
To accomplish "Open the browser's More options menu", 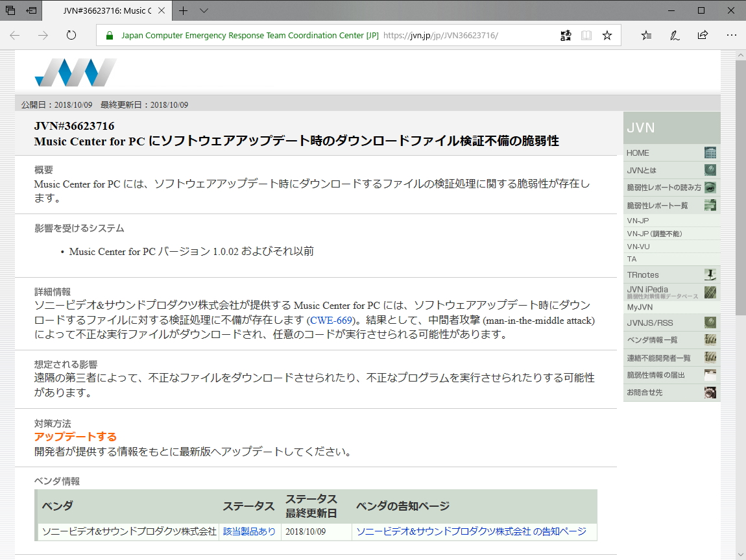I will click(732, 35).
